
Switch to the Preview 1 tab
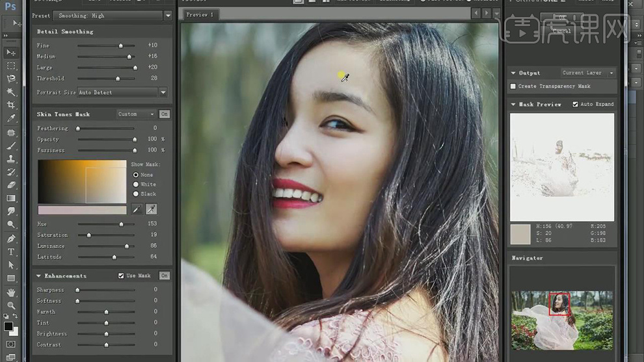coord(200,14)
